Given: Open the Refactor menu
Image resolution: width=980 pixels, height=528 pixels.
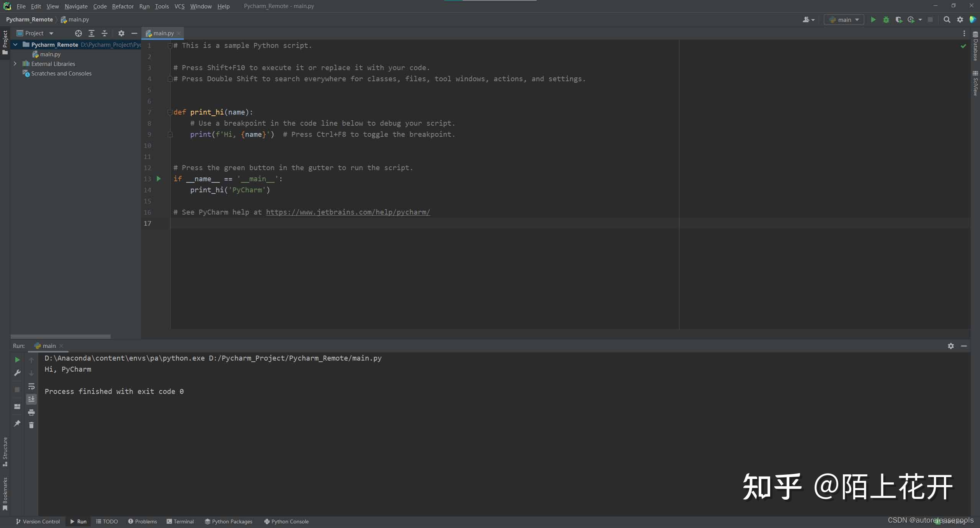Looking at the screenshot, I should click(x=123, y=6).
